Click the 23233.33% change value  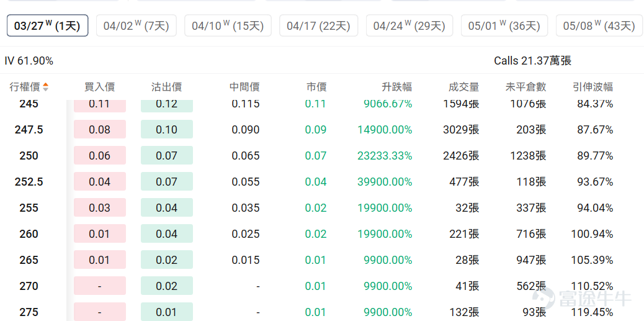[x=385, y=156]
